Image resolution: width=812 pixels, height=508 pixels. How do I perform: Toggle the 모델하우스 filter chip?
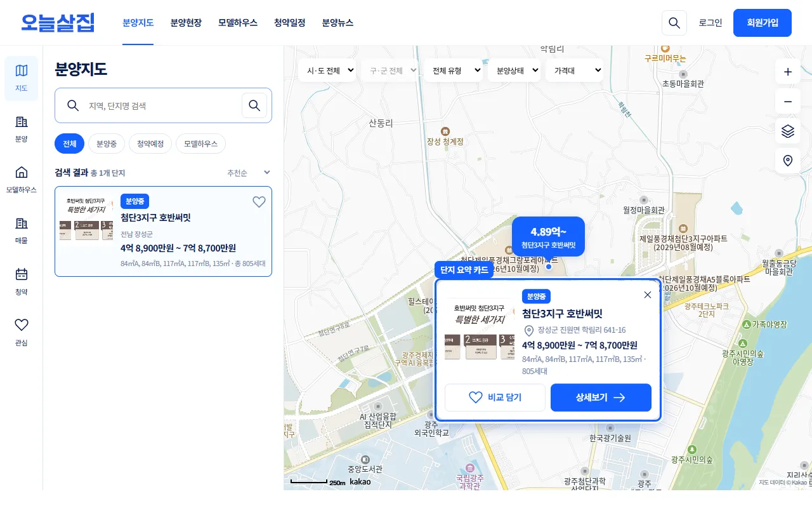pyautogui.click(x=200, y=144)
